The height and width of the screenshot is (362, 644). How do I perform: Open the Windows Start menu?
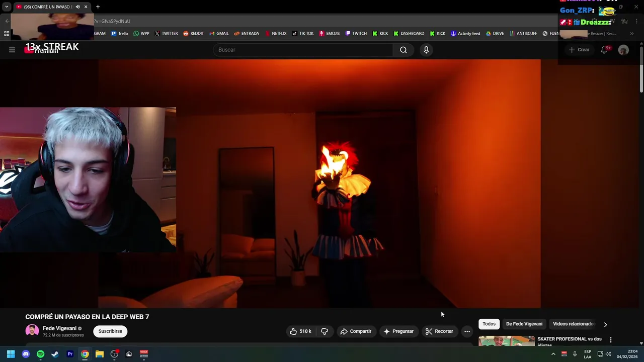(x=11, y=354)
